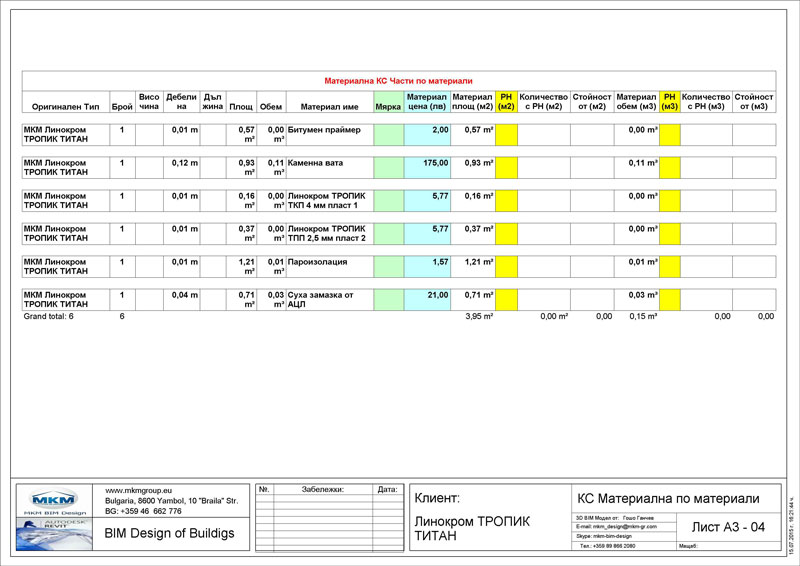
Task: Click the 'Клиент:' label in title block
Action: click(437, 498)
